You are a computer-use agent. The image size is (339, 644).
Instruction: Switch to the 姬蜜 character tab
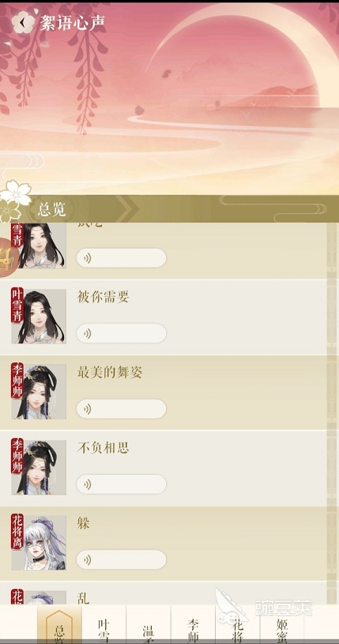click(x=282, y=626)
